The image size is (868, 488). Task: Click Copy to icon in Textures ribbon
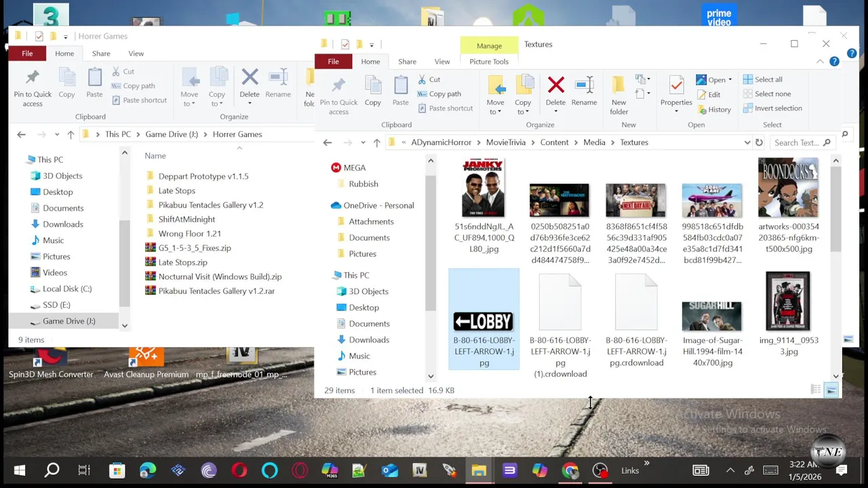tap(523, 95)
